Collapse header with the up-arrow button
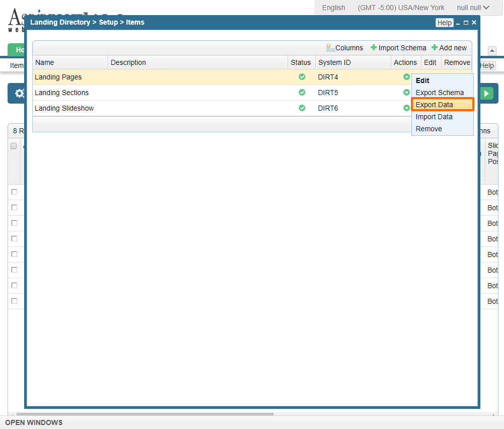504x429 pixels. point(492,51)
